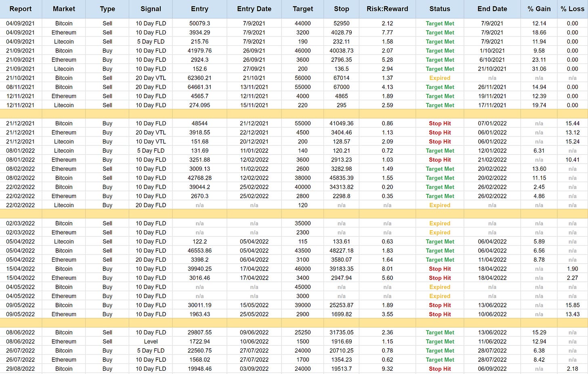Select entry cell 64661.31

[199, 87]
